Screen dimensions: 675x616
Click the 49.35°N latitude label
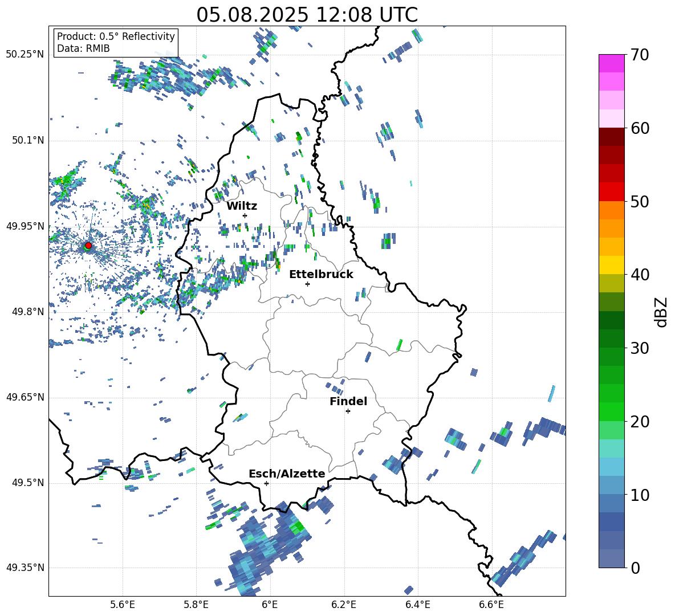(25, 568)
